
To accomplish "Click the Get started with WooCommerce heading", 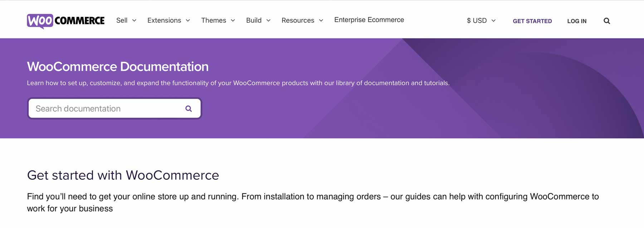I will pos(123,175).
